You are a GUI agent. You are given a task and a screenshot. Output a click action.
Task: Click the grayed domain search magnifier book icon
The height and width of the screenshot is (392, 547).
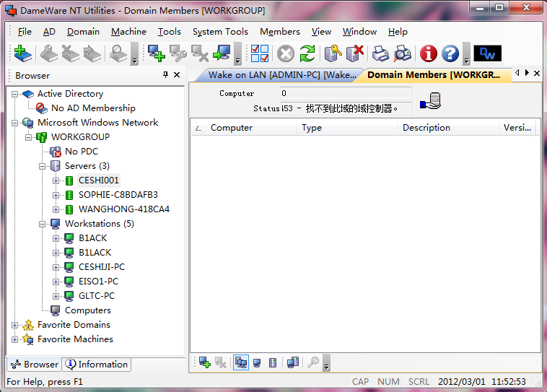(x=118, y=53)
